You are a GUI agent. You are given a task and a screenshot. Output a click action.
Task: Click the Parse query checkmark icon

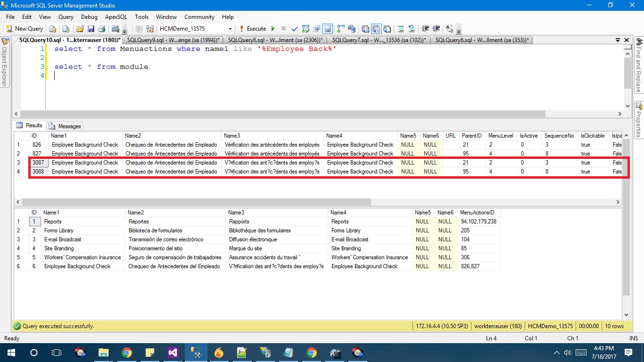pos(295,29)
